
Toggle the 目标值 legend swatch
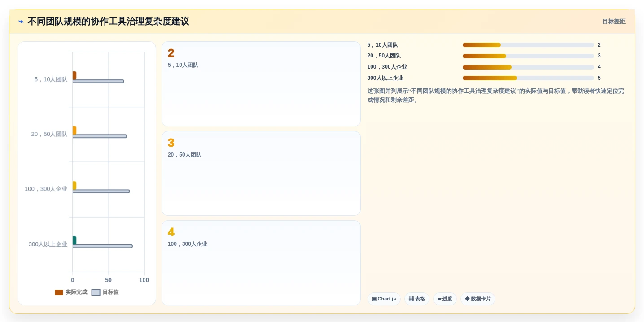click(96, 292)
